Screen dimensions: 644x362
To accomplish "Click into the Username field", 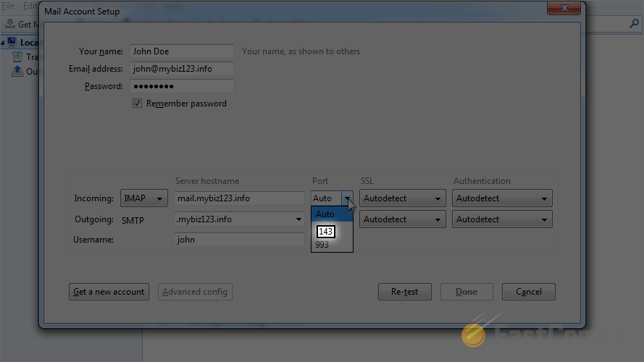I will [239, 240].
